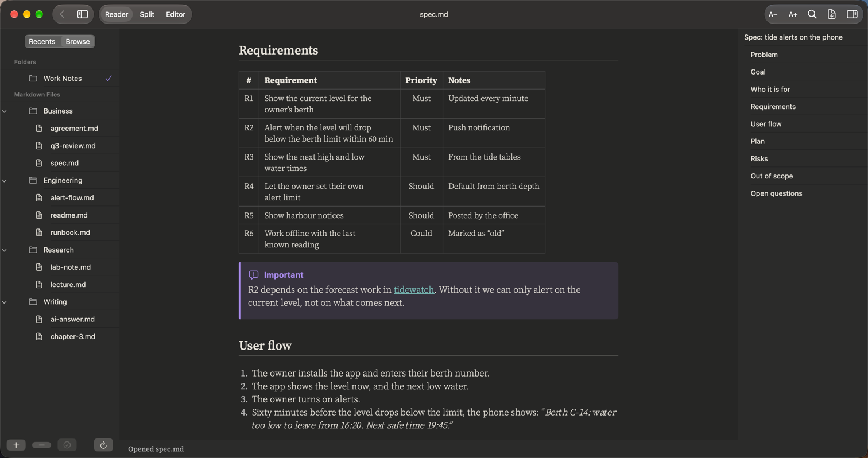This screenshot has width=868, height=458.
Task: Collapse the Engineering folder
Action: click(x=5, y=181)
